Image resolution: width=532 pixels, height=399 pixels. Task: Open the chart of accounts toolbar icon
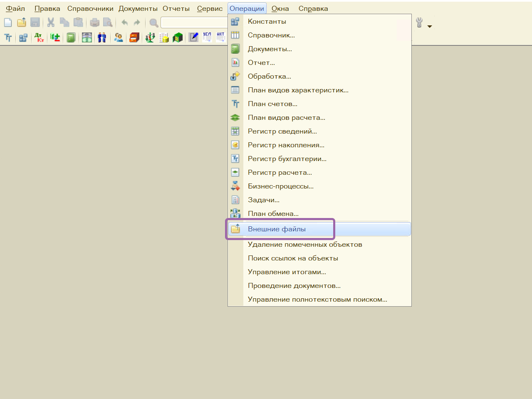pyautogui.click(x=8, y=38)
